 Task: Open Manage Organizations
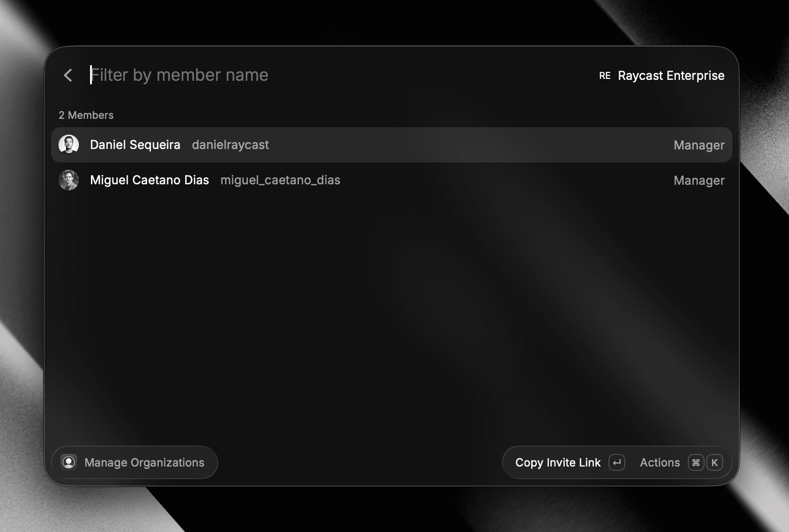click(x=135, y=462)
